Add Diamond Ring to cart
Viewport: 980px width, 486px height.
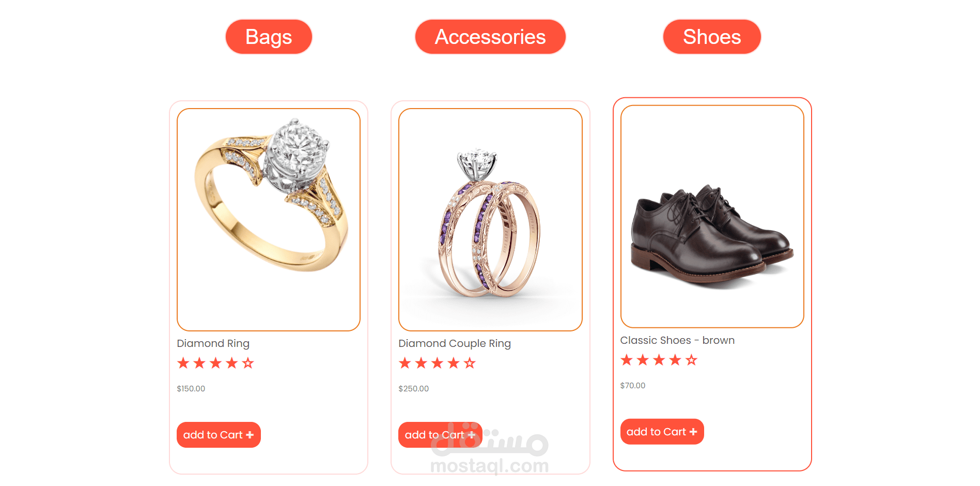click(x=219, y=435)
